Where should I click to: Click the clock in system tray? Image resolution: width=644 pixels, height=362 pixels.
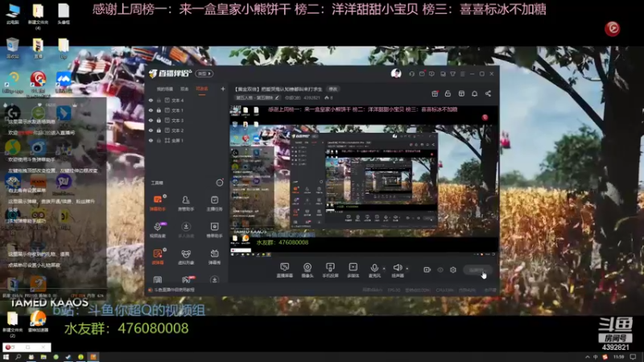coord(618,357)
